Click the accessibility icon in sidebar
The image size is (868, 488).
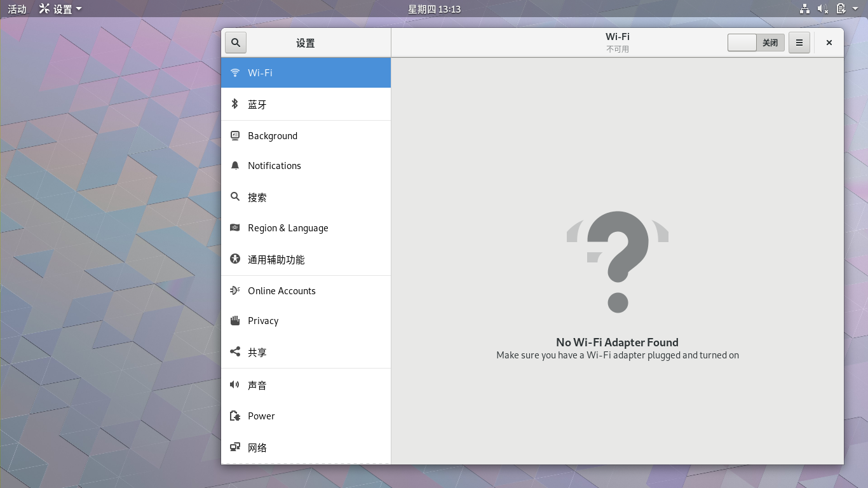(235, 259)
